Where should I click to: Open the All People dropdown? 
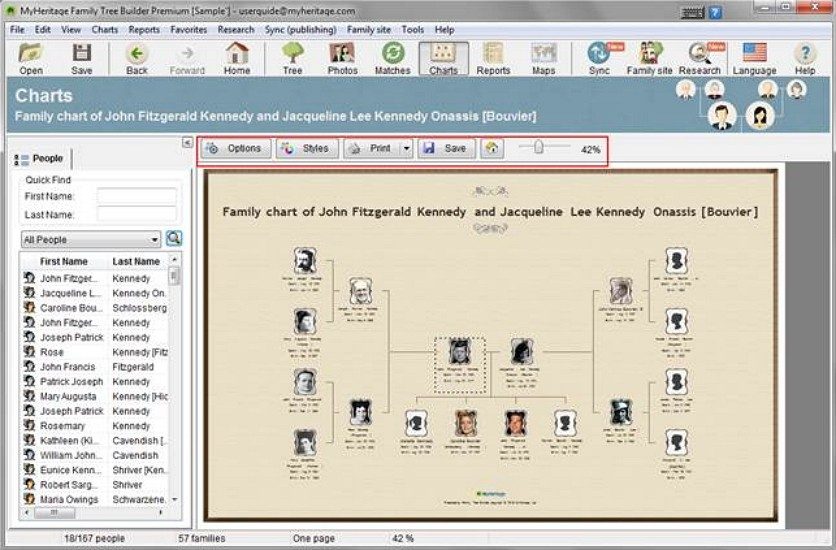click(x=91, y=240)
